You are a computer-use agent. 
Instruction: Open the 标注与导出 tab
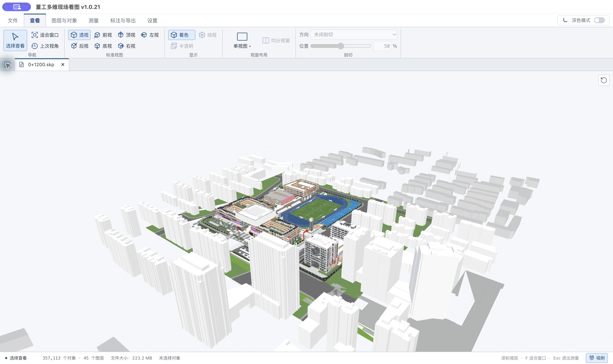[123, 21]
